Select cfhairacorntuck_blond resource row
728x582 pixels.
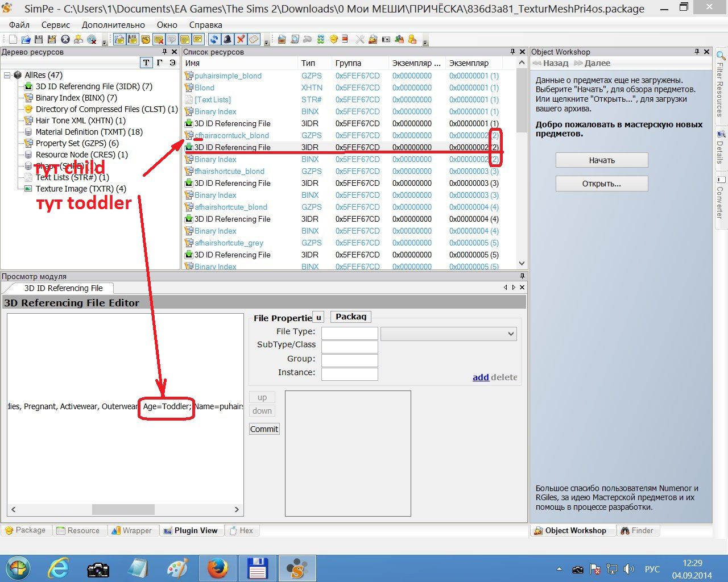(x=349, y=135)
